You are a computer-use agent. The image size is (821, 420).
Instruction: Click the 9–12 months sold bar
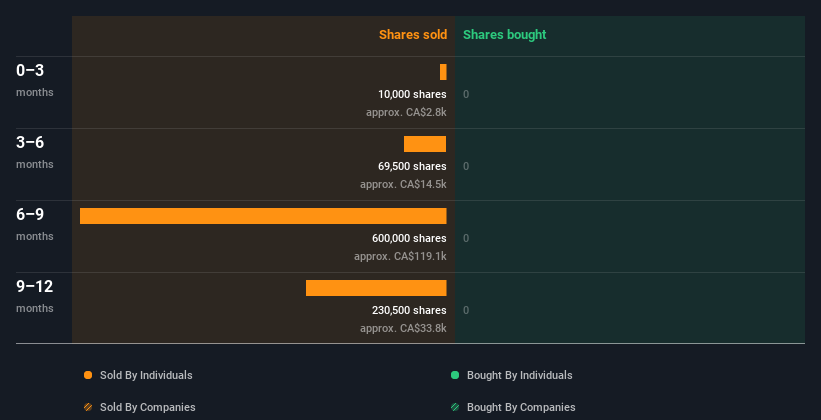click(x=376, y=288)
